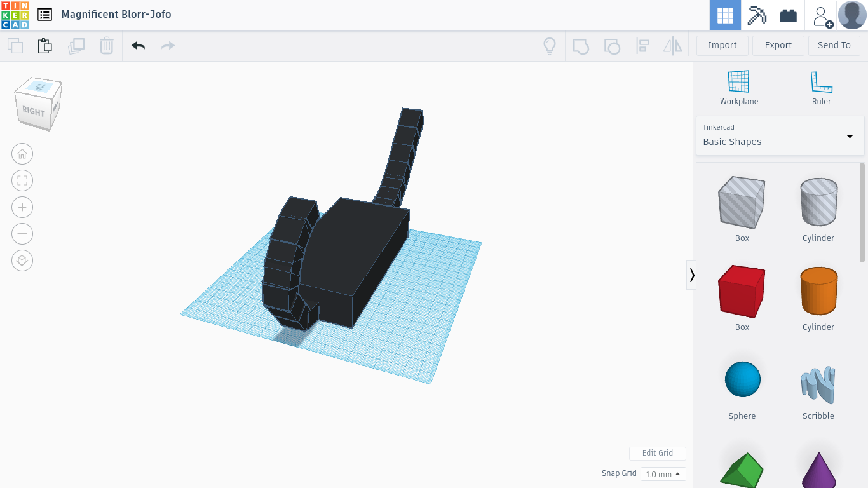This screenshot has width=868, height=488.
Task: Click the Tinkercad logo
Action: pyautogui.click(x=15, y=15)
